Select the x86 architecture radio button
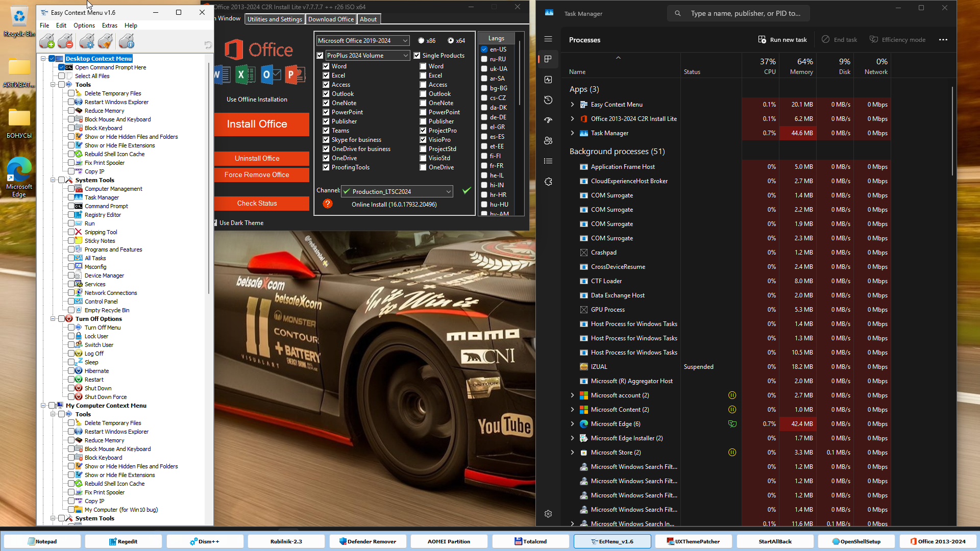The image size is (980, 551). 421,41
